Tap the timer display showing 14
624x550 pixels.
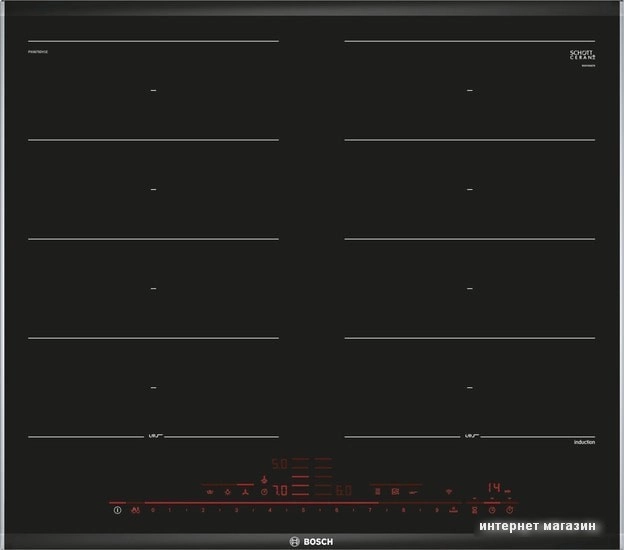pos(494,488)
